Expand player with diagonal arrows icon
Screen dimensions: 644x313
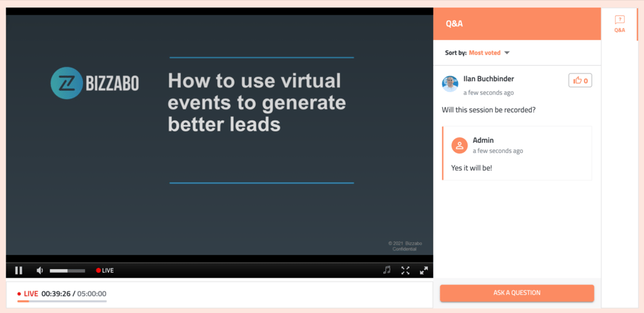(x=424, y=270)
